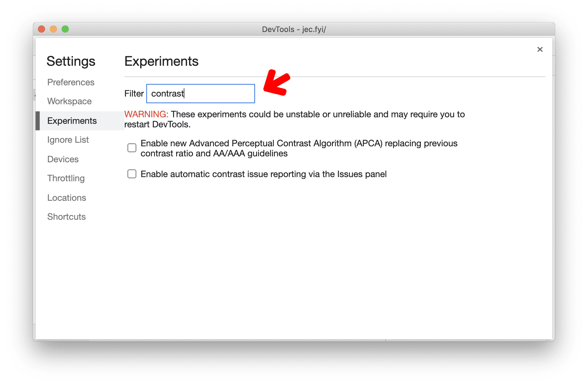Click the close Settings button
588x385 pixels.
click(540, 49)
